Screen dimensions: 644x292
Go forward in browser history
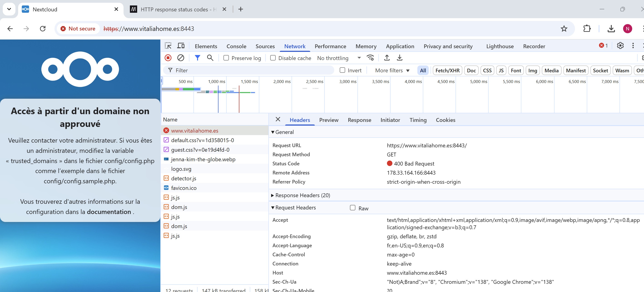click(26, 29)
